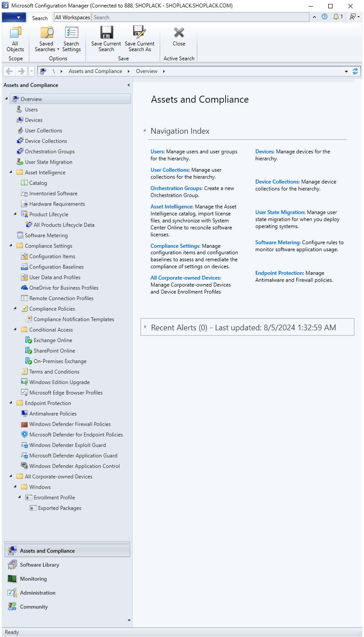Select the SharePoint Online node icon

pos(28,351)
